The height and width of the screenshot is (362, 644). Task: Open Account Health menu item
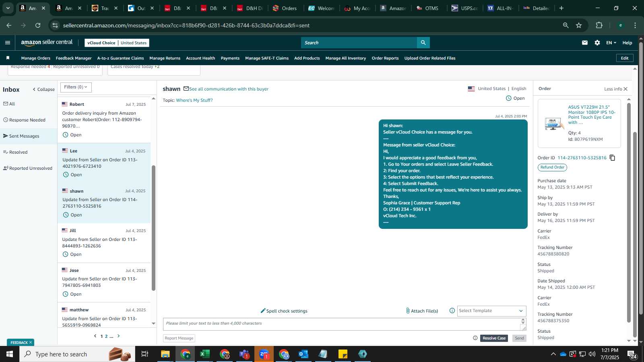pyautogui.click(x=200, y=58)
